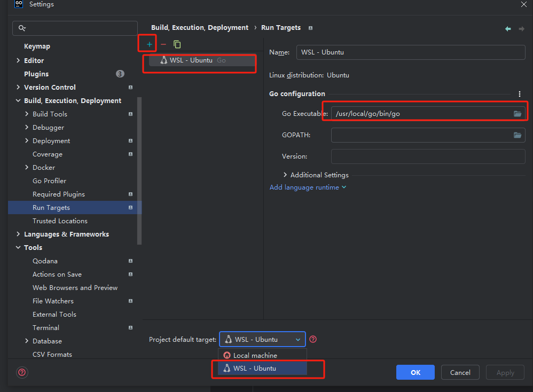533x392 pixels.
Task: Open help for Project default target
Action: 313,339
